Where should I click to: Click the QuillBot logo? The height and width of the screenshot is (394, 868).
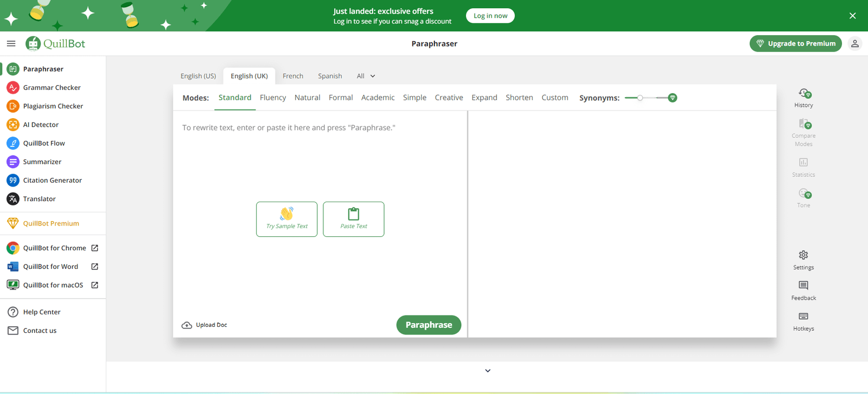pos(55,43)
